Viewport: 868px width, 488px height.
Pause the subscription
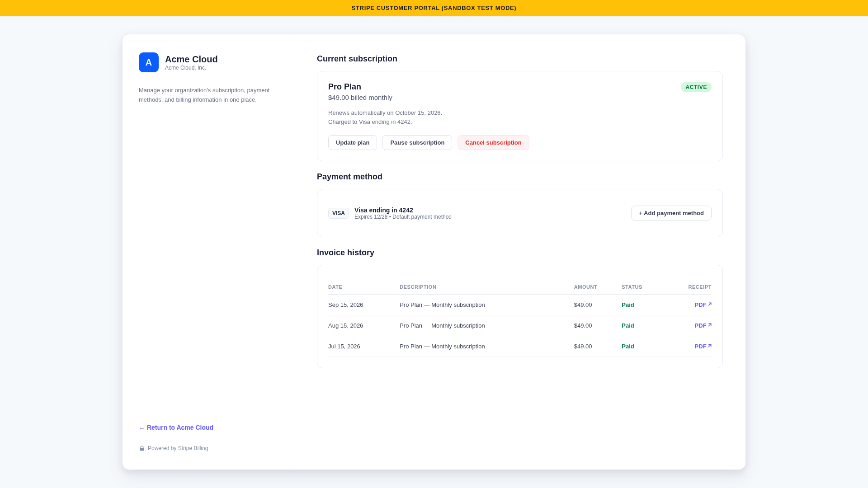[x=417, y=143]
